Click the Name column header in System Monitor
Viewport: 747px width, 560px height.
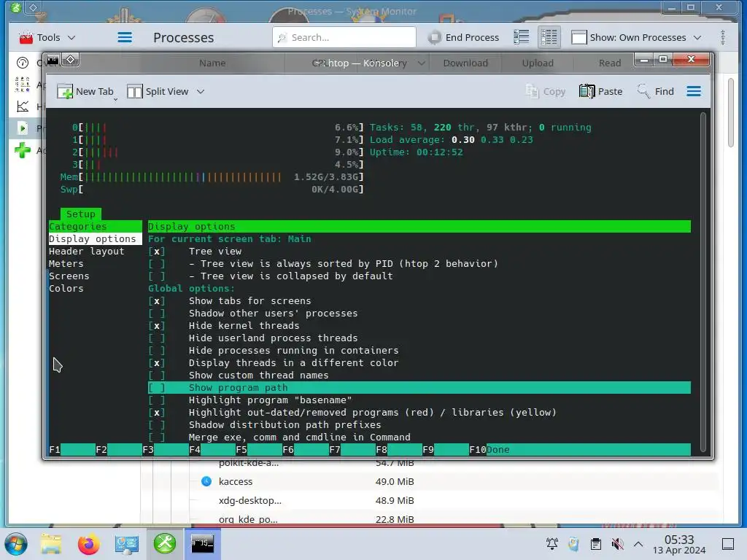(x=212, y=63)
